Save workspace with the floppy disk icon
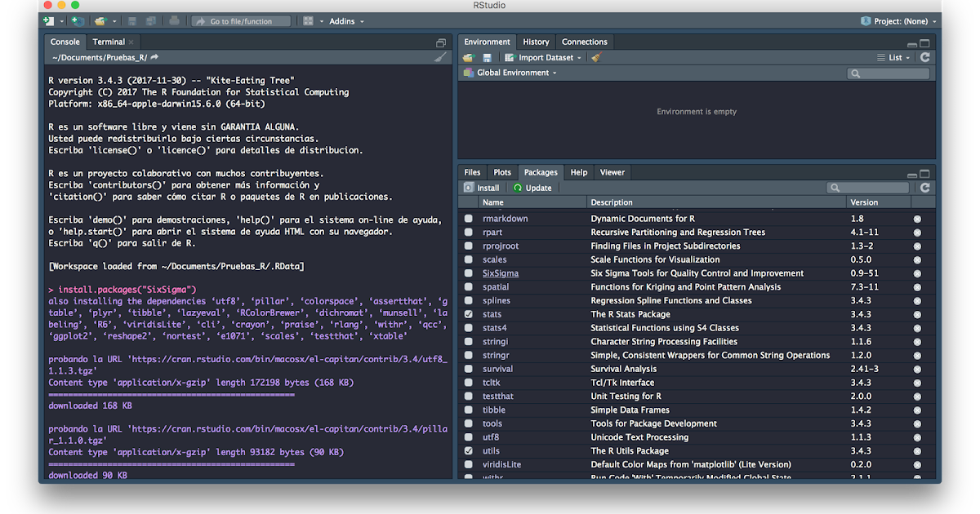 (x=487, y=58)
